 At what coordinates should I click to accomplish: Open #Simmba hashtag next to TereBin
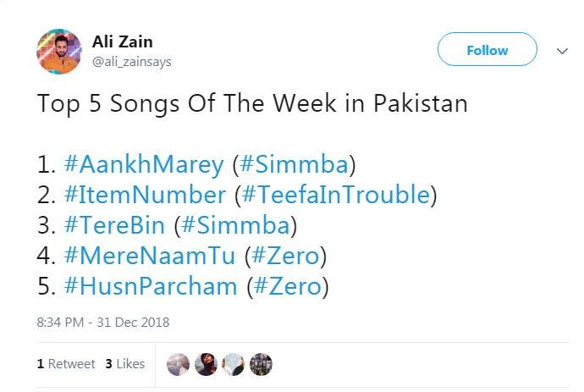click(x=236, y=226)
